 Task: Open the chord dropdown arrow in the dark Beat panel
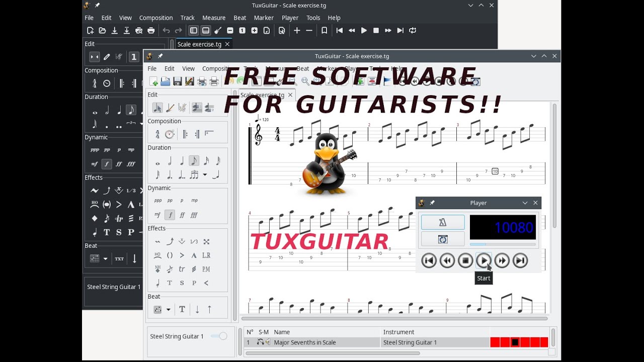[x=105, y=259]
